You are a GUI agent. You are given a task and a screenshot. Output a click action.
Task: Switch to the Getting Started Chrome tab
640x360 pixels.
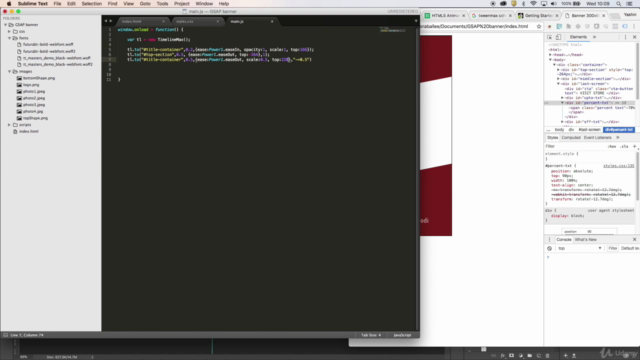[538, 16]
